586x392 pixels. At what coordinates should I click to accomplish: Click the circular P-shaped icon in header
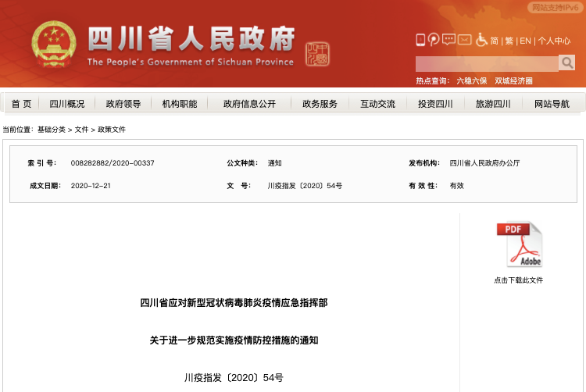(x=434, y=40)
